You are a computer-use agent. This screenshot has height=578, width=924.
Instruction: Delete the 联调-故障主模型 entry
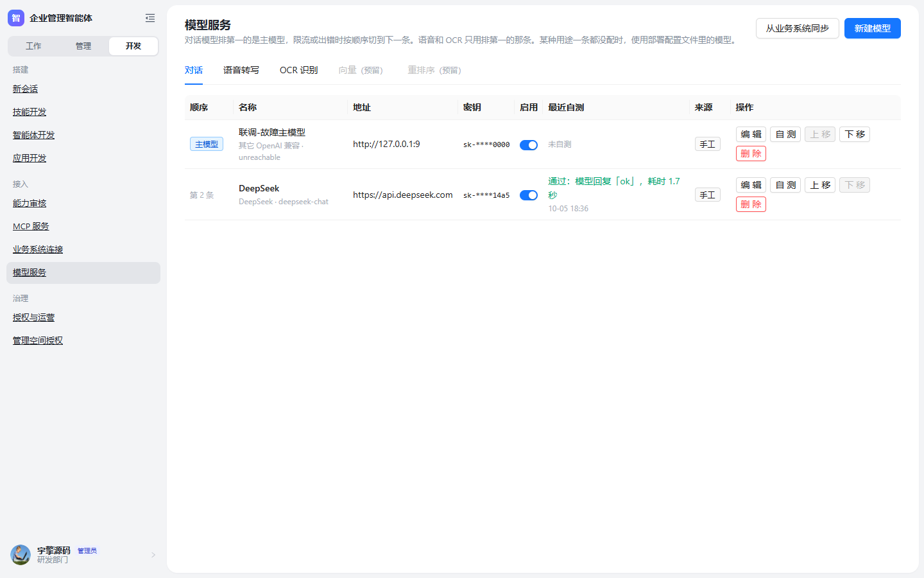tap(751, 153)
